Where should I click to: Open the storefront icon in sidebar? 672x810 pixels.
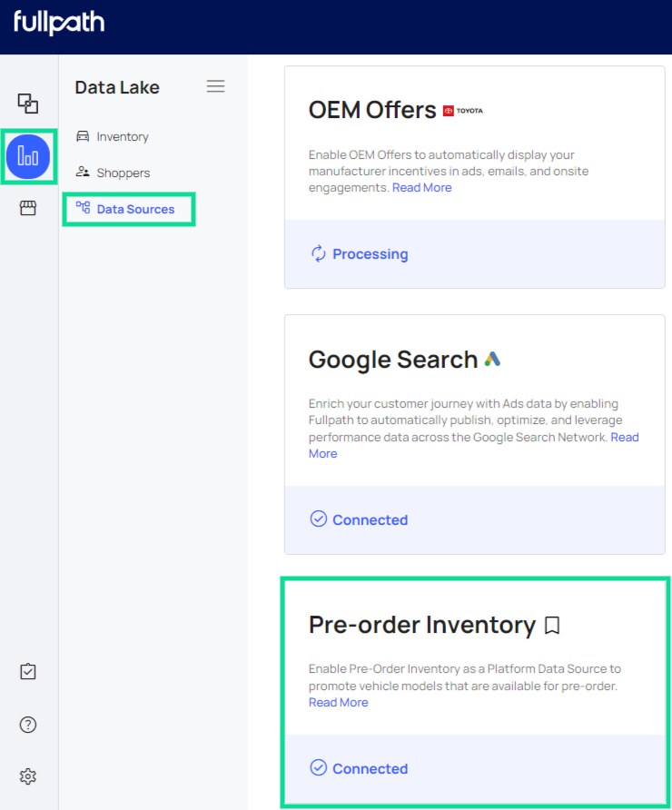point(28,209)
